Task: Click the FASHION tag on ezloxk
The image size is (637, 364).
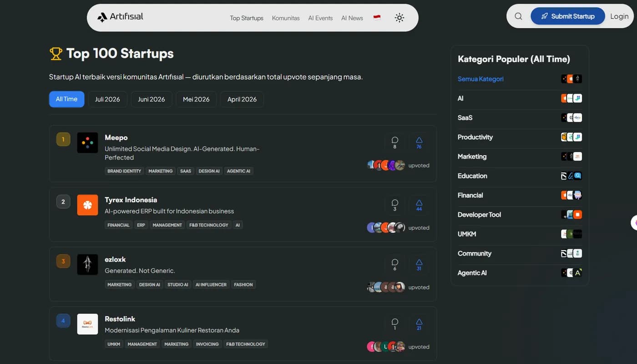Action: pos(243,284)
